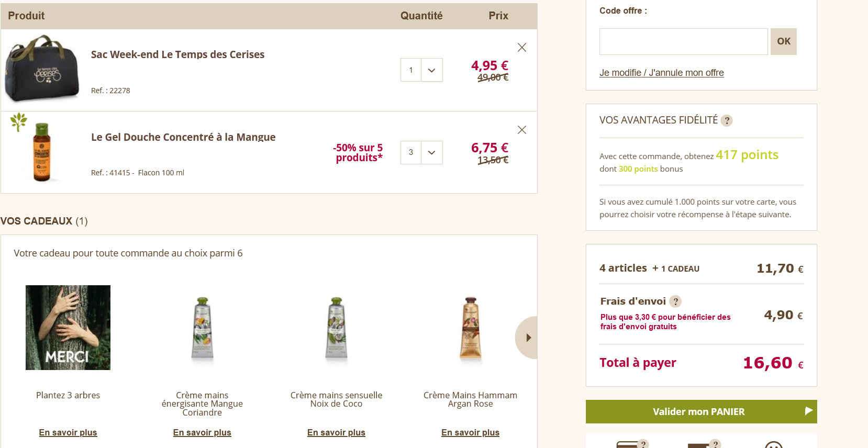Show next gifts with carousel arrow

click(528, 338)
